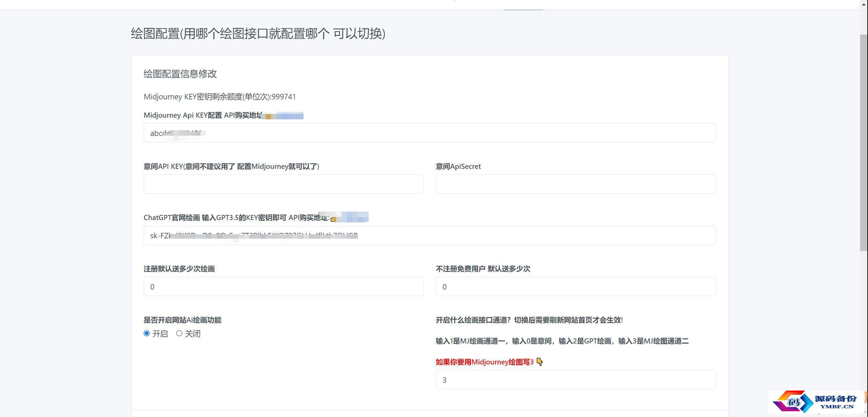Click the page title 绘图配置(用哪个绘图接口就配置哪个 可以切换)
Screen dimensions: 868x417
pyautogui.click(x=258, y=34)
